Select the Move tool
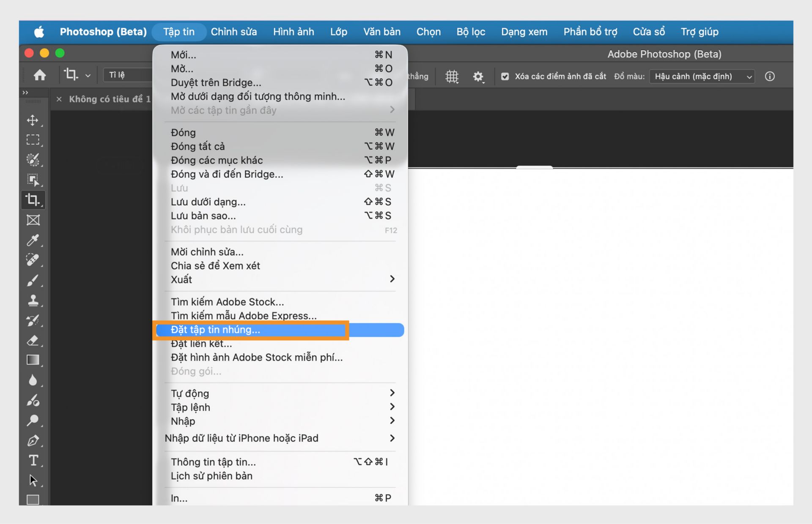This screenshot has width=812, height=524. pyautogui.click(x=33, y=120)
